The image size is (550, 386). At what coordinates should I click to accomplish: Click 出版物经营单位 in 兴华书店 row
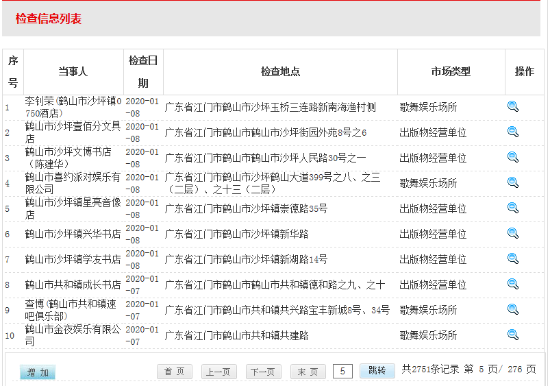433,234
